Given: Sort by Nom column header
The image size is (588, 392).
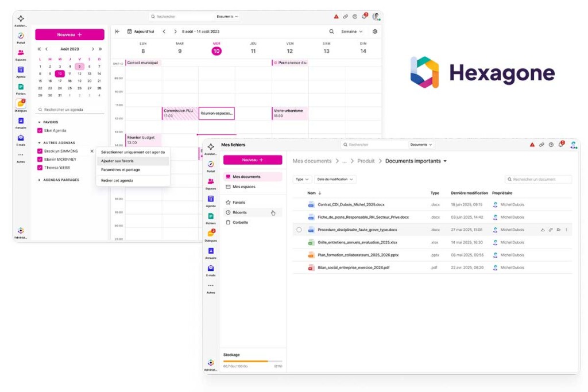Looking at the screenshot, I should click(x=314, y=193).
